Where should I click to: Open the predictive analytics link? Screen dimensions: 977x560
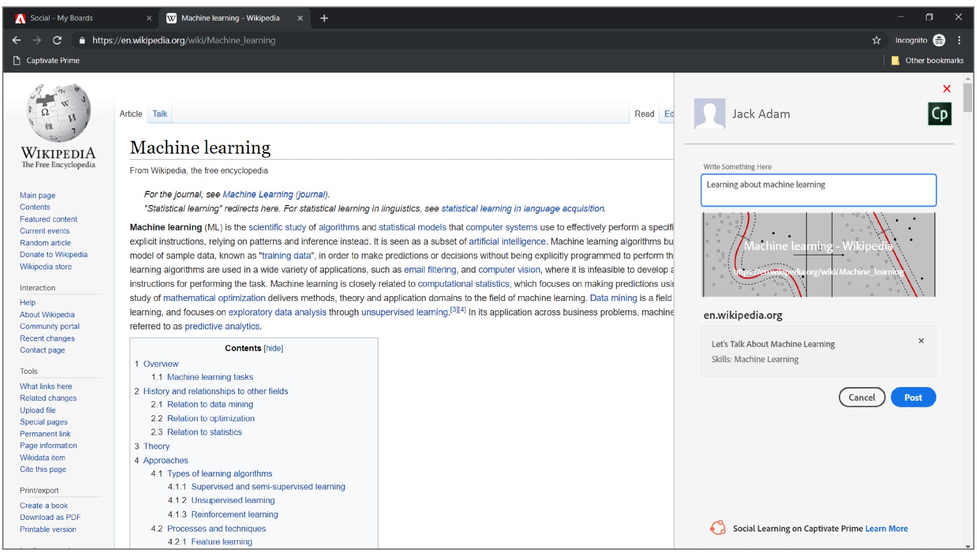click(222, 327)
